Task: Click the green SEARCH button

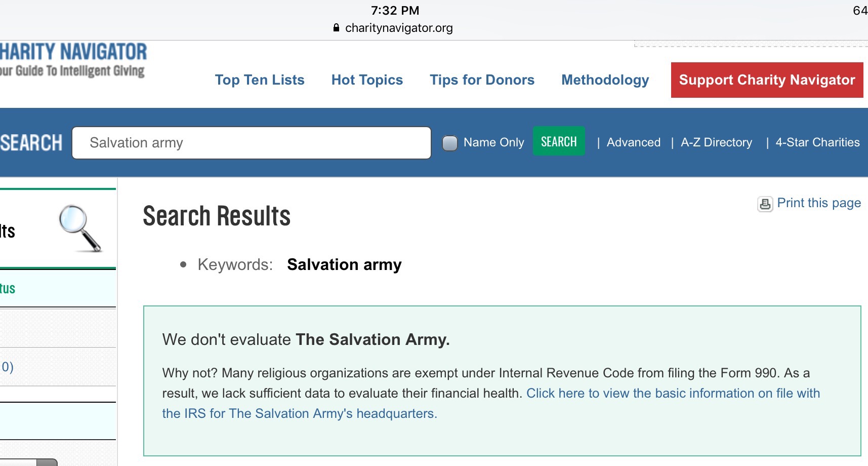Action: coord(559,141)
